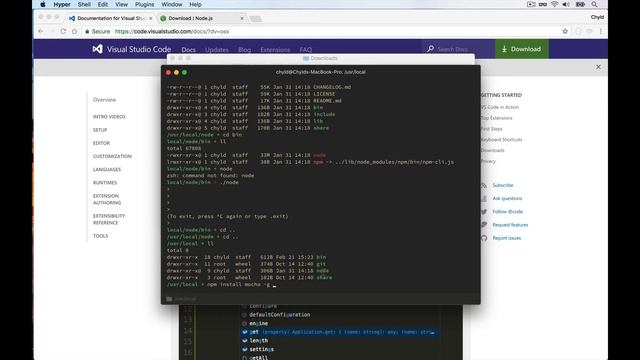Go back in browser history
The image size is (640, 360).
pos(40,31)
